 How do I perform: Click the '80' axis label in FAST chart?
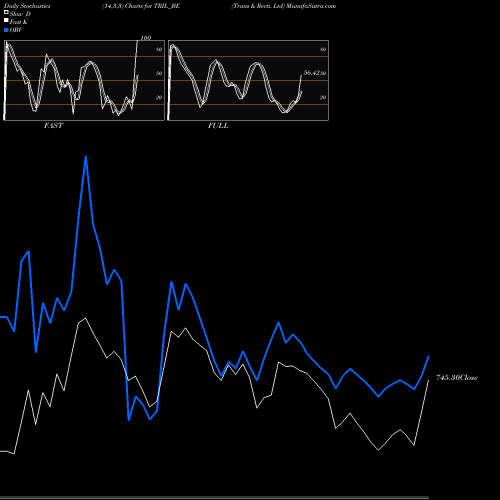click(159, 49)
